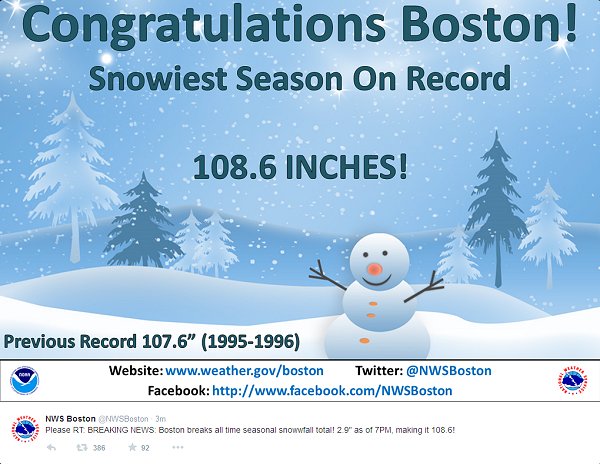
Task: View the 92 favorites count
Action: pos(146,450)
